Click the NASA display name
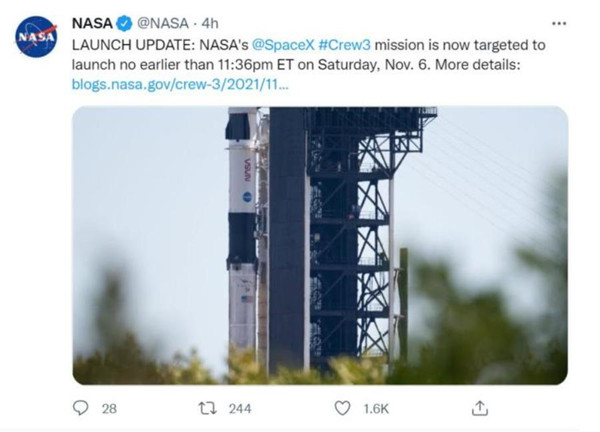 click(x=91, y=23)
